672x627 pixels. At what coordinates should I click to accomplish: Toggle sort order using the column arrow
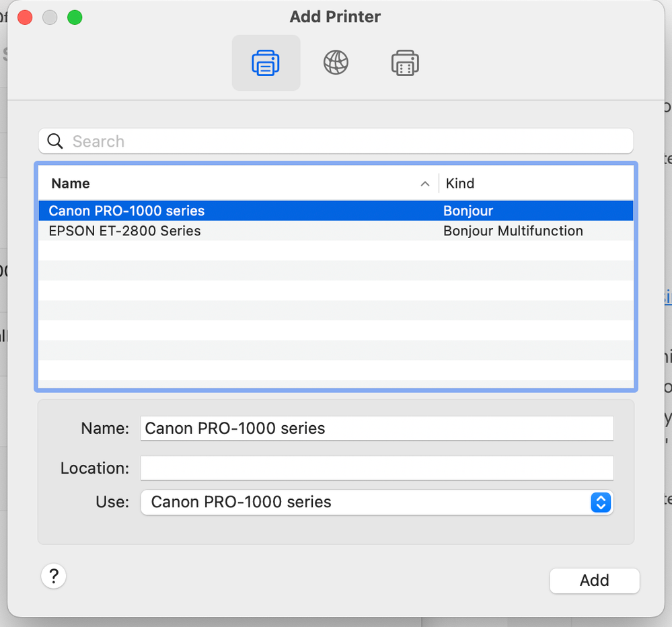(x=424, y=184)
